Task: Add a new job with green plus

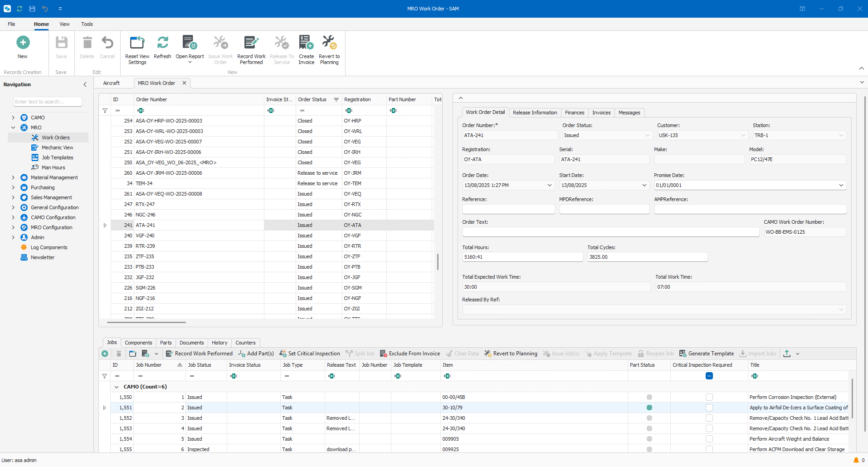Action: click(105, 354)
